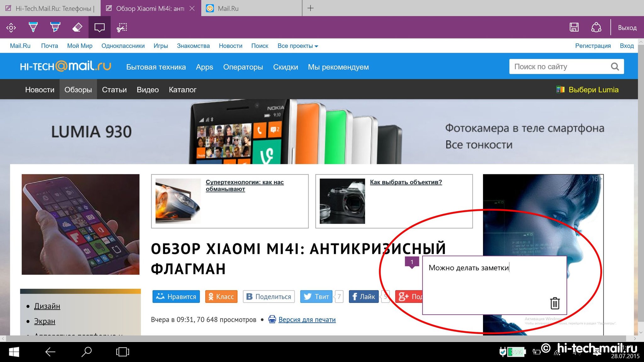Click the VK Поделиться button
Screen dimensions: 644x362
click(269, 296)
